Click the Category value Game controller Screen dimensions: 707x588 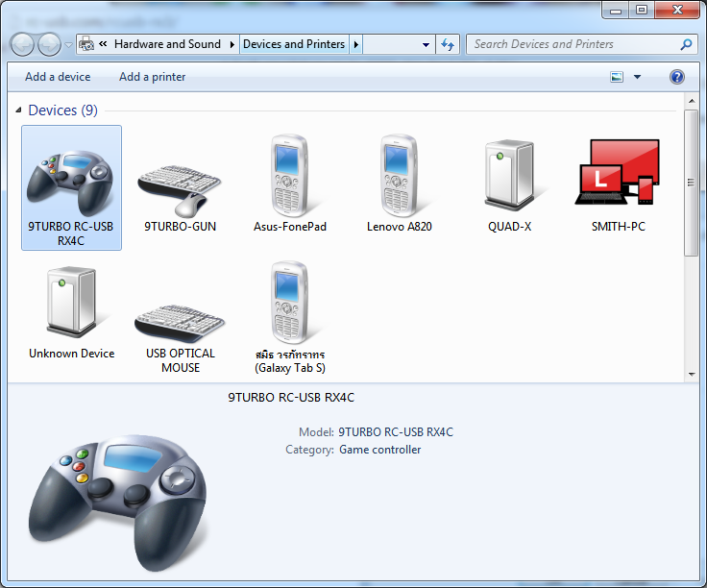click(x=379, y=450)
